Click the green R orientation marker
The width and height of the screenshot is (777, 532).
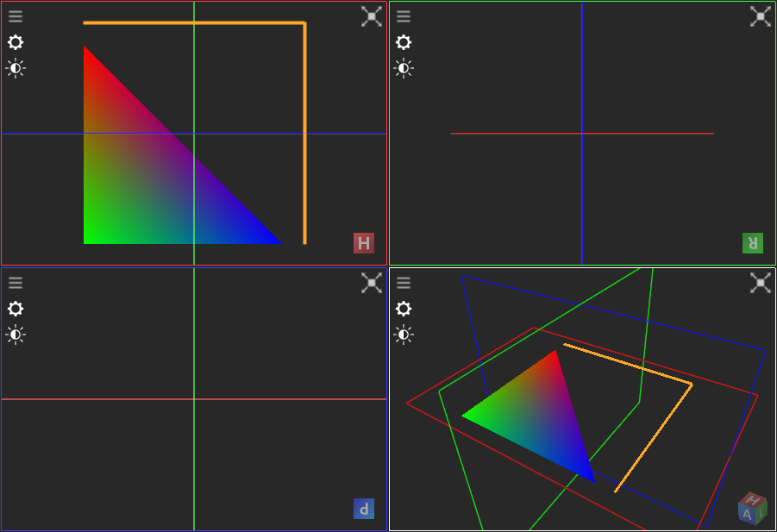coord(753,243)
